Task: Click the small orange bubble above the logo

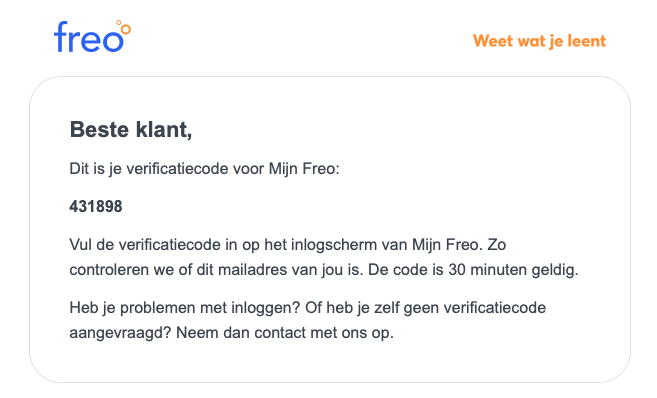Action: pos(119,23)
